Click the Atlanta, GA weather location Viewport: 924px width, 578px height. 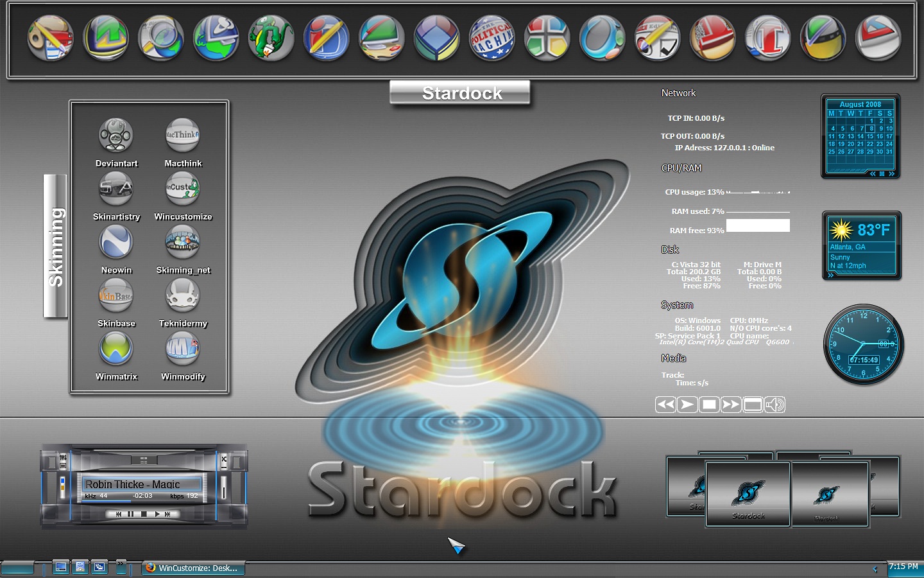pyautogui.click(x=848, y=247)
